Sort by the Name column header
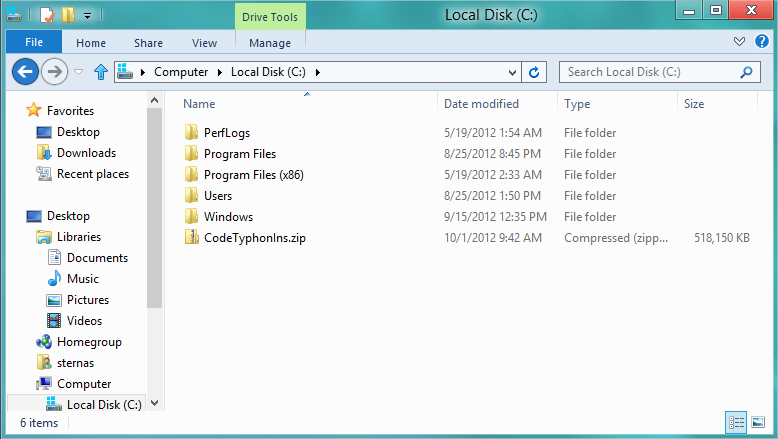Viewport: 778px width, 439px height. [199, 104]
